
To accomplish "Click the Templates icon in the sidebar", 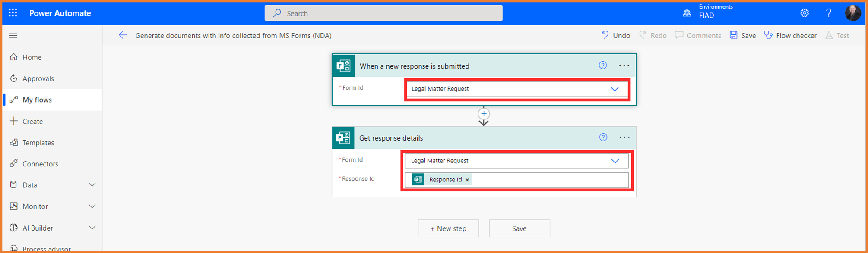I will tap(14, 142).
